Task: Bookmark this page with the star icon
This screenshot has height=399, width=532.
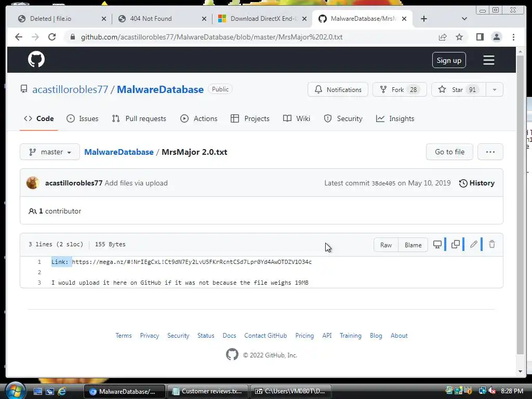Action: coord(459,37)
